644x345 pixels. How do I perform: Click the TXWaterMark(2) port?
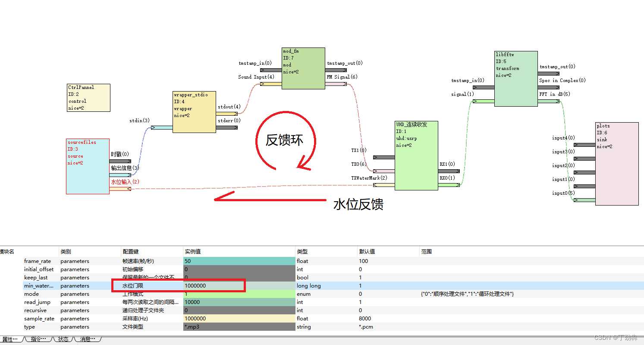(384, 185)
